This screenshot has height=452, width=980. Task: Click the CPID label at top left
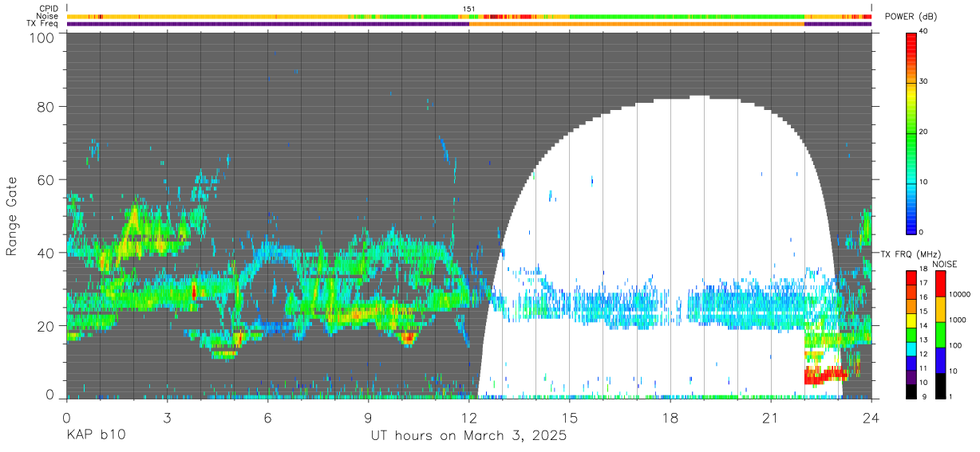pos(49,9)
